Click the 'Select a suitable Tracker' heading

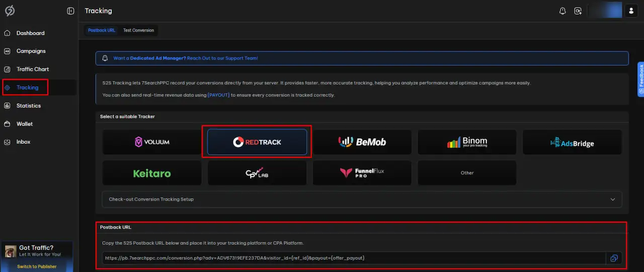coord(127,117)
